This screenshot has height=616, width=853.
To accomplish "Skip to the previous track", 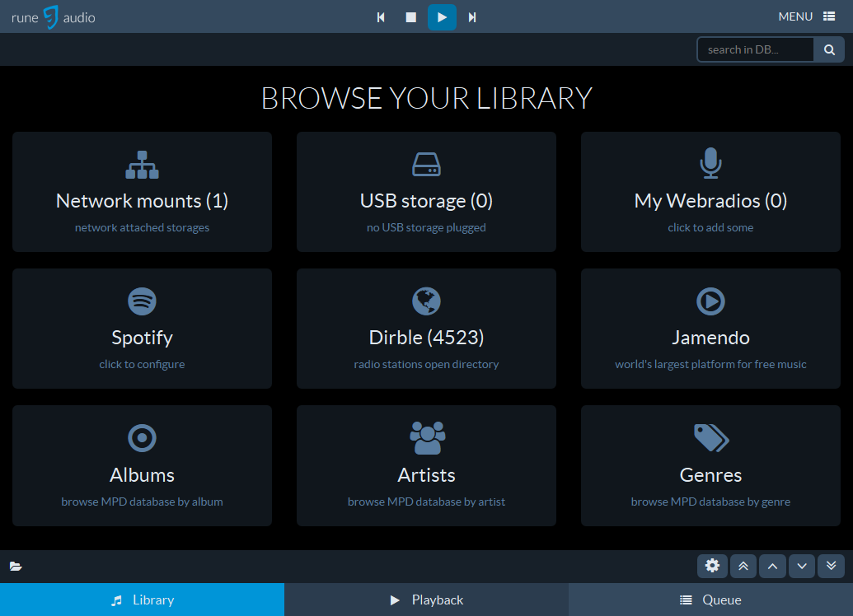I will (381, 17).
